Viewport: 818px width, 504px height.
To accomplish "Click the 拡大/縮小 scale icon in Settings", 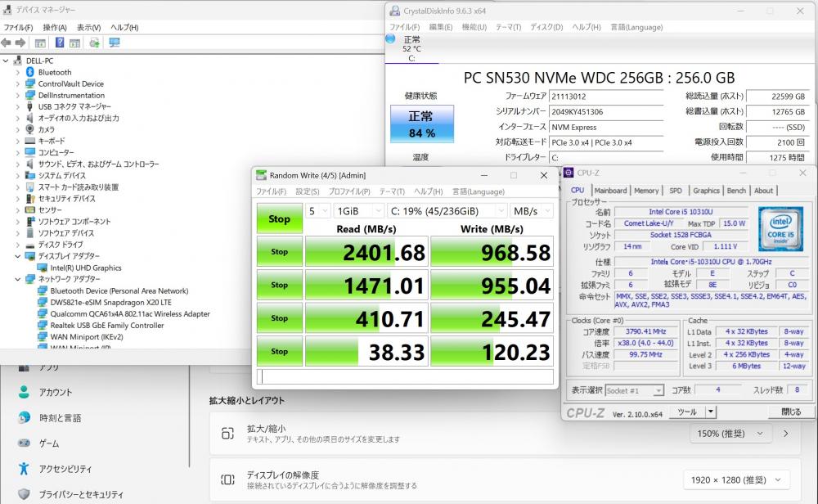I will (228, 433).
